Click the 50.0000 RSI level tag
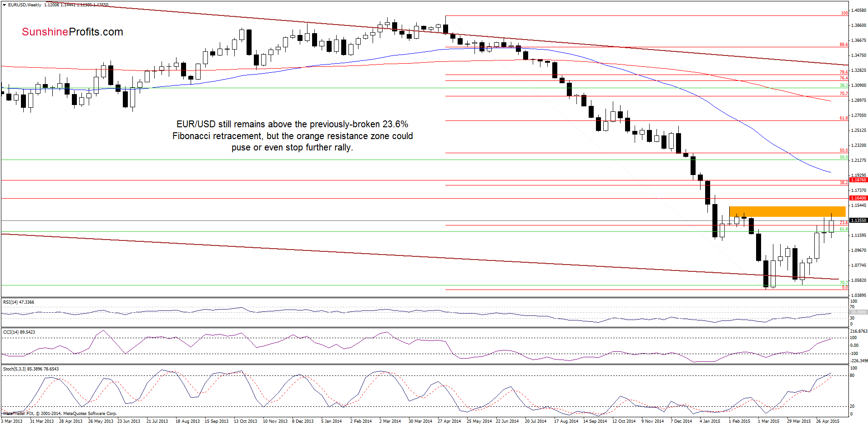The height and width of the screenshot is (425, 868). click(x=858, y=312)
